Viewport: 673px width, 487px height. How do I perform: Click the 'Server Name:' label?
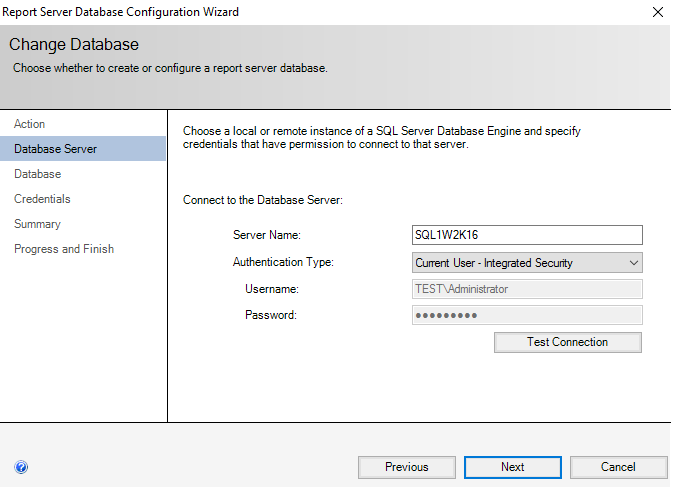tap(267, 235)
